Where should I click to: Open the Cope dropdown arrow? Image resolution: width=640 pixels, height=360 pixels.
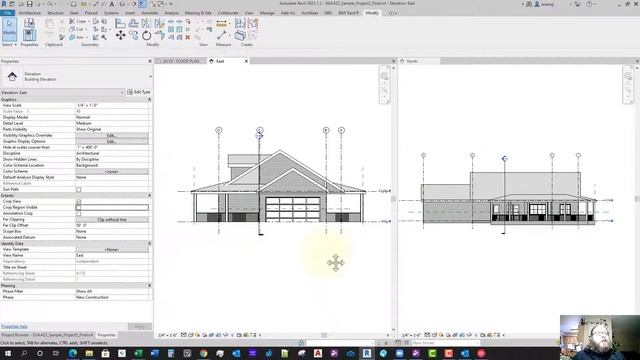click(88, 21)
